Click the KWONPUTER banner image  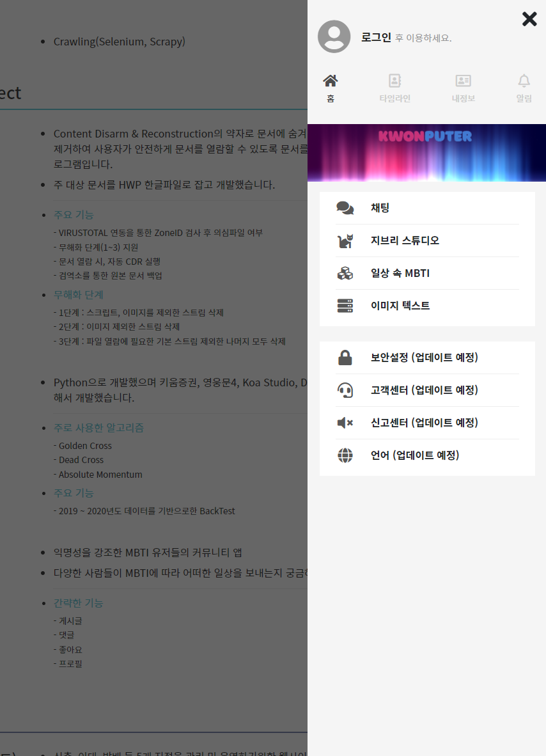tap(426, 153)
